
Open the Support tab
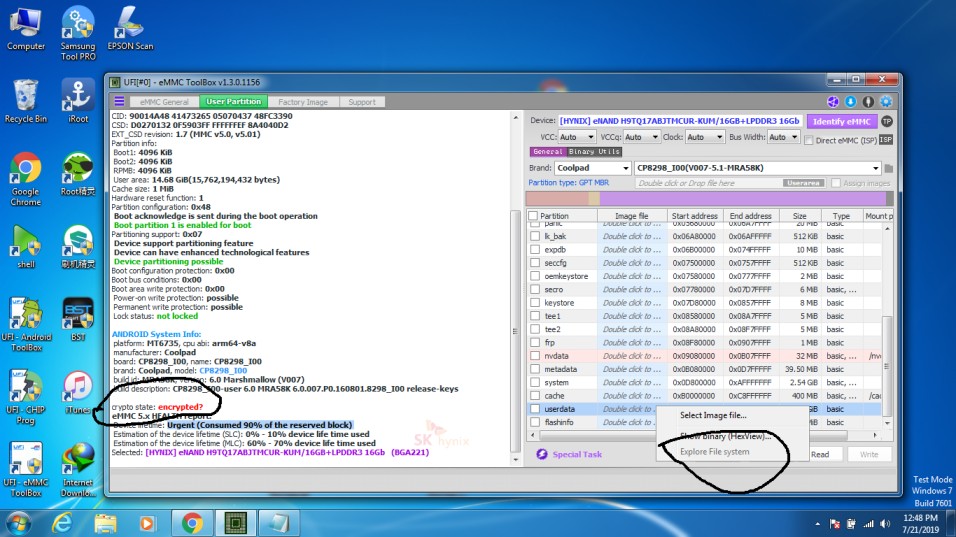[x=362, y=102]
